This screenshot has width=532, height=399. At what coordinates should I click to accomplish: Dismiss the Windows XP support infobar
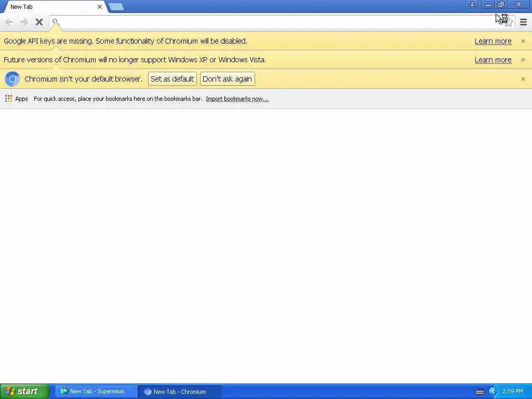point(523,60)
